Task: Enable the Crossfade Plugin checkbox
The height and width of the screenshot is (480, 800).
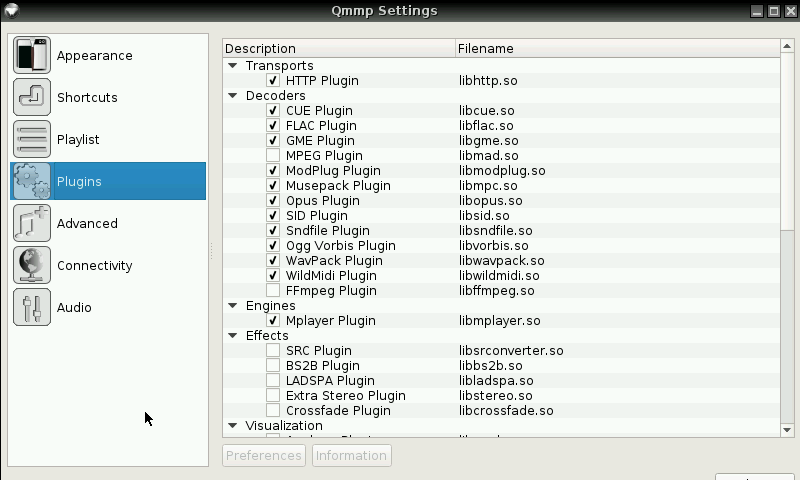Action: (273, 411)
